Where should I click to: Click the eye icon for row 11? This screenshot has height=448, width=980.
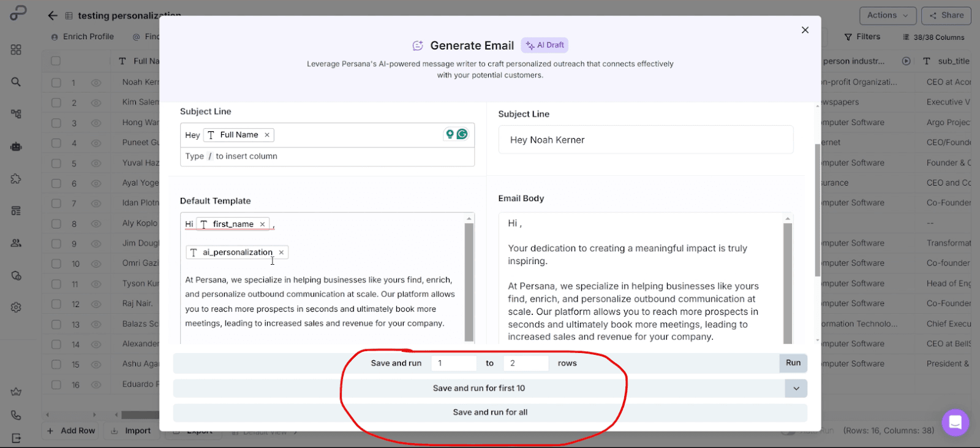96,284
